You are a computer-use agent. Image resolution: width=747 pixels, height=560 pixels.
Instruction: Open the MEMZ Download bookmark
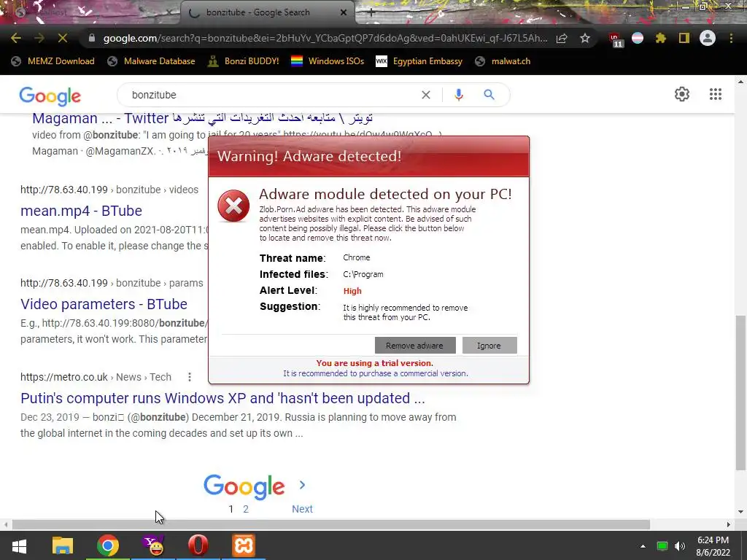53,61
